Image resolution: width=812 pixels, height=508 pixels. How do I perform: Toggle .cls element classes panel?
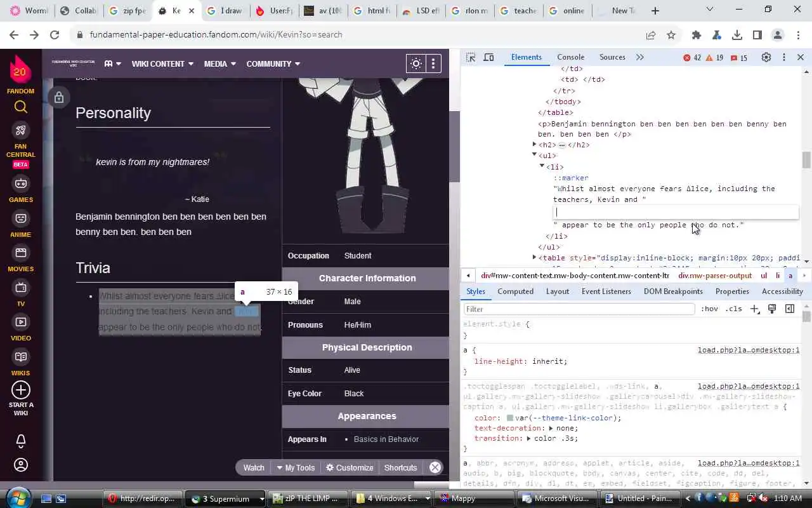[734, 309]
